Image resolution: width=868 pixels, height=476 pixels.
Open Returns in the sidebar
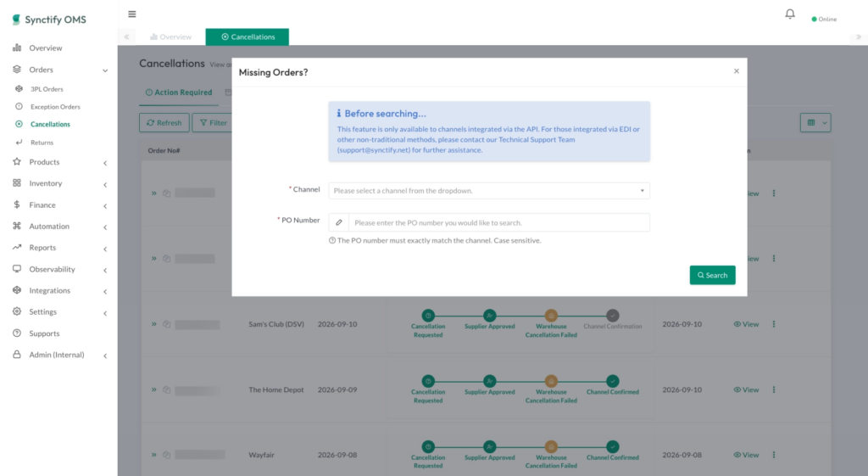coord(42,143)
